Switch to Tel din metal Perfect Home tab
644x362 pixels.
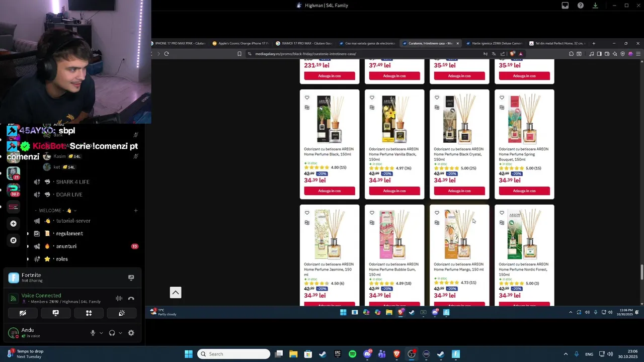coord(557,43)
